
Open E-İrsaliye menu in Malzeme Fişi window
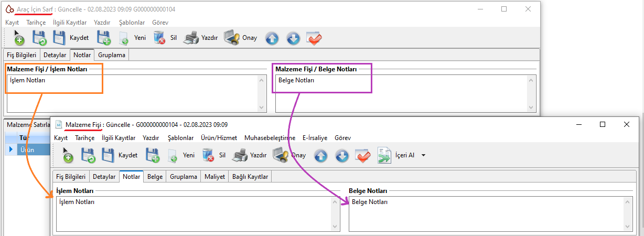click(315, 138)
